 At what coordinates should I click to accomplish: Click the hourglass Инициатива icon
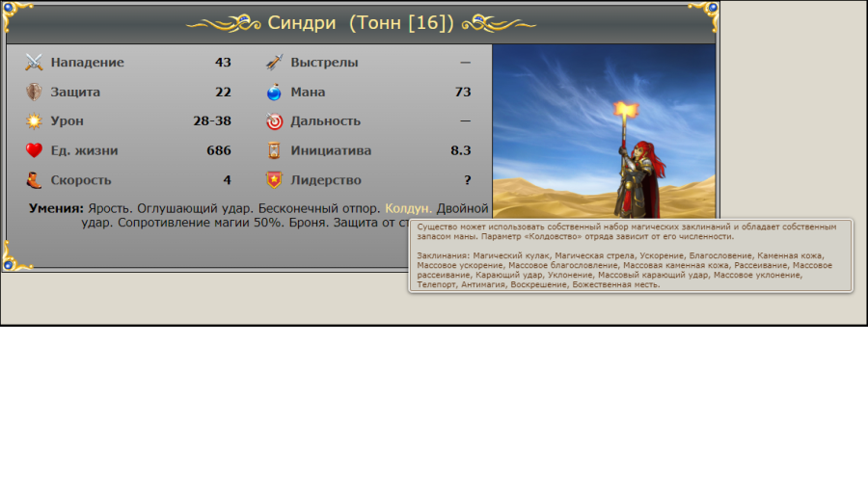(x=274, y=150)
